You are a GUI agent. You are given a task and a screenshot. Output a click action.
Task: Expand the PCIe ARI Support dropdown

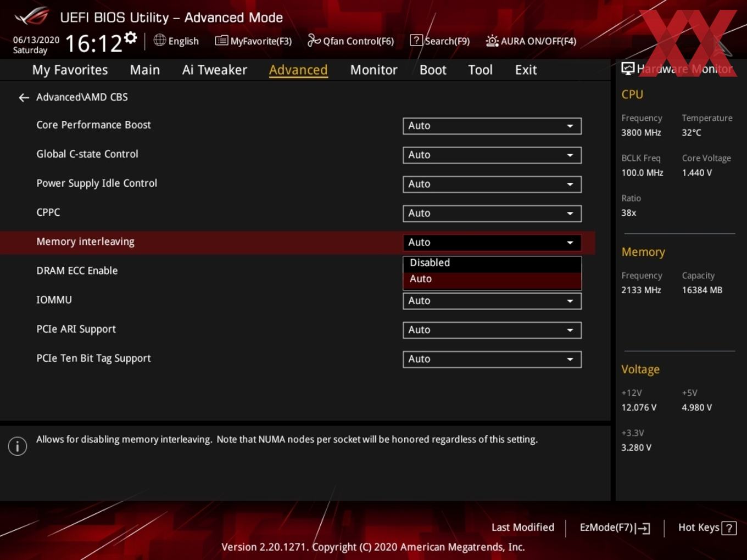492,330
